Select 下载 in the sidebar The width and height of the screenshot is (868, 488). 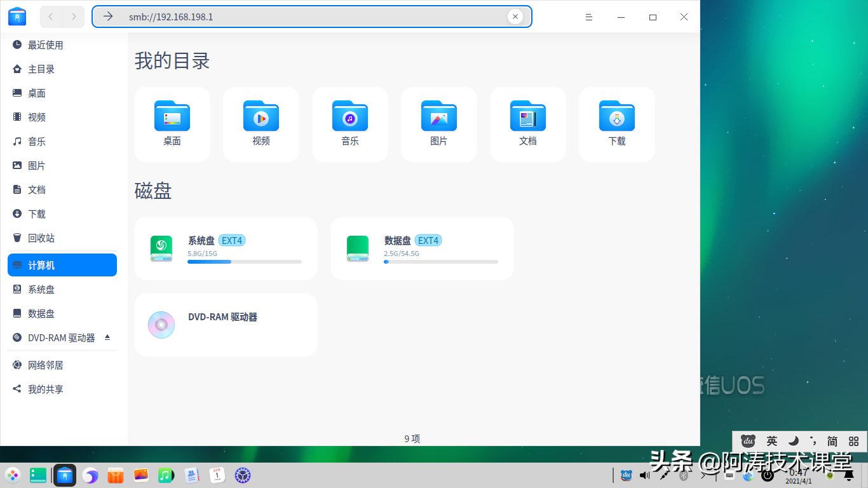[62, 214]
